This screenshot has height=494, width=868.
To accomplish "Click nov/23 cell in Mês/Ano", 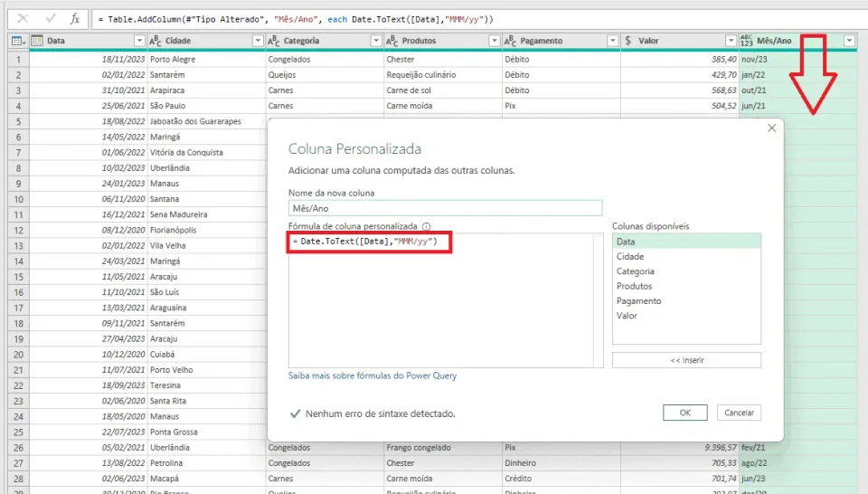I will pyautogui.click(x=798, y=59).
